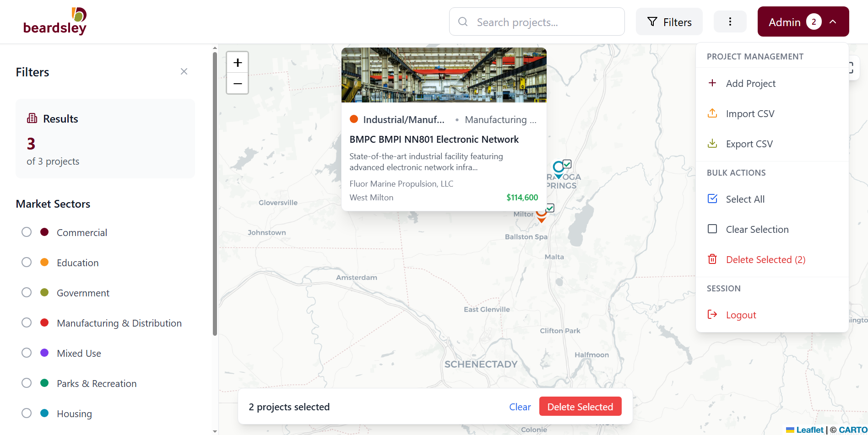Viewport: 868px width, 435px height.
Task: Toggle the Parks & Recreation sector option
Action: (27, 383)
